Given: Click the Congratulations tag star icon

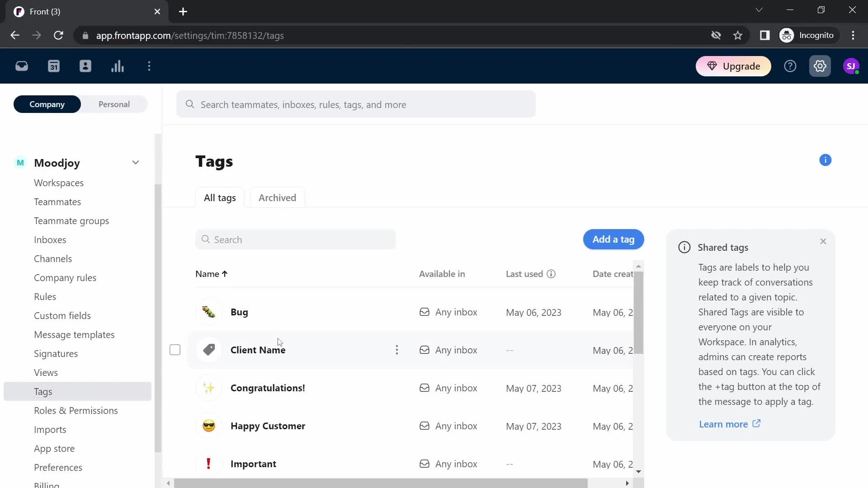Looking at the screenshot, I should 209,388.
